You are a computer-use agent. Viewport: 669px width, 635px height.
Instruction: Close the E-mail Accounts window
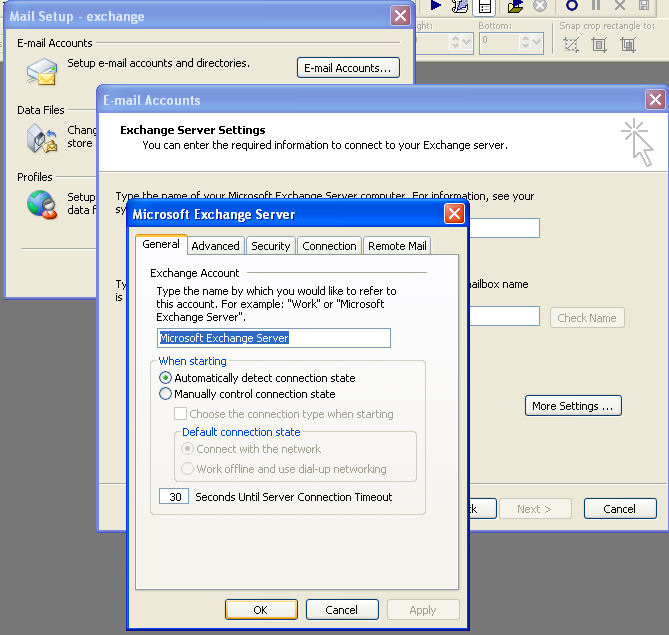(x=655, y=100)
